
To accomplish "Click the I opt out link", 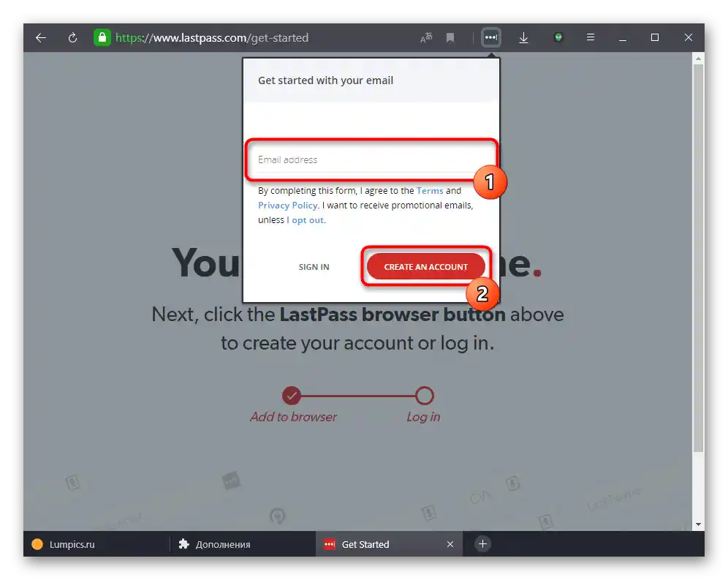I will click(x=306, y=220).
